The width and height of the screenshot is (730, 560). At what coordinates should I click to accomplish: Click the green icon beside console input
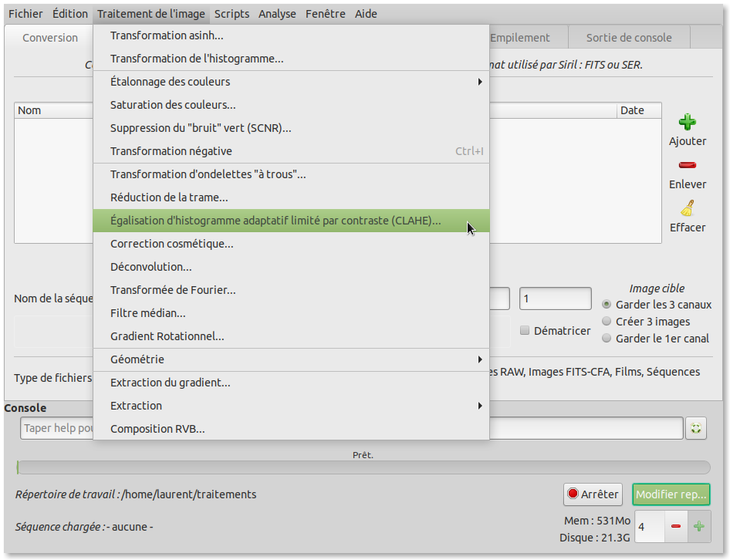point(696,428)
